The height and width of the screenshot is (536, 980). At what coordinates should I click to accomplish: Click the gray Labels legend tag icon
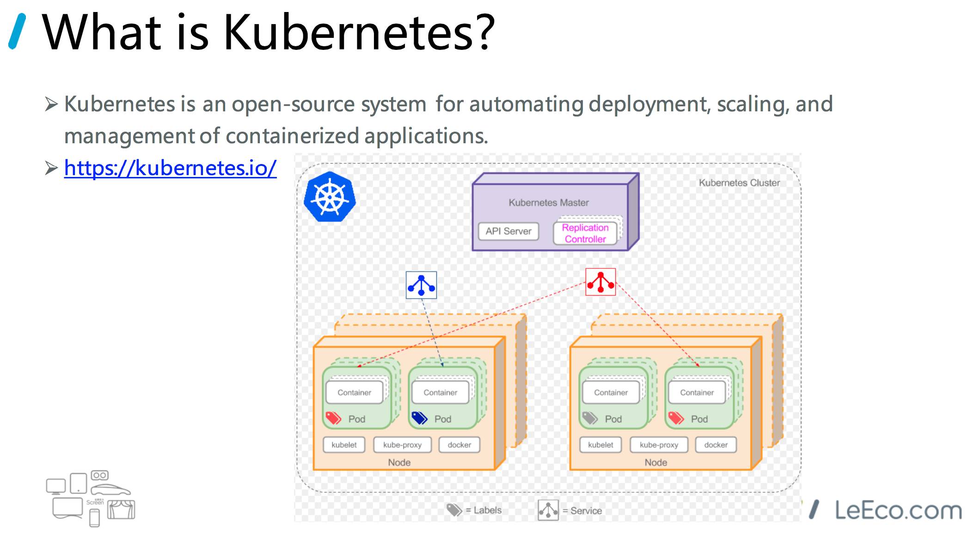(454, 510)
